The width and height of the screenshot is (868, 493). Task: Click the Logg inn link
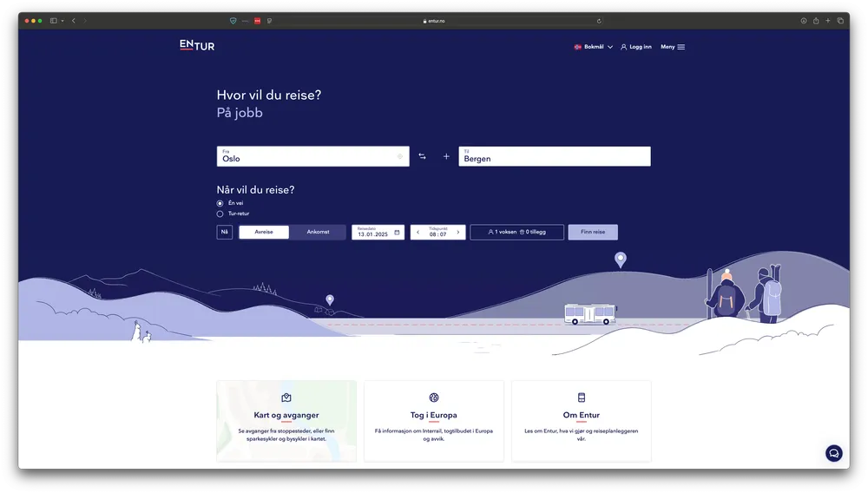(636, 47)
